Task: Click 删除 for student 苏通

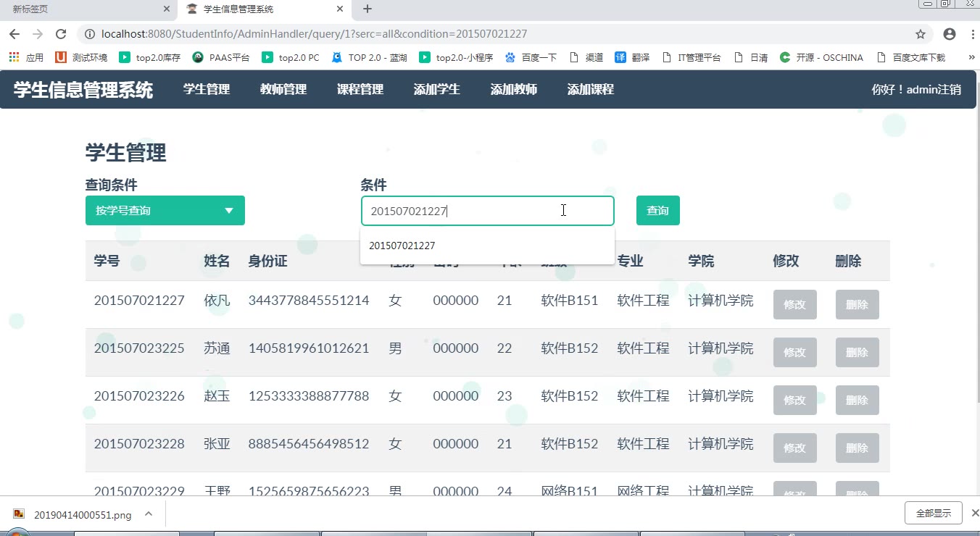Action: tap(857, 353)
